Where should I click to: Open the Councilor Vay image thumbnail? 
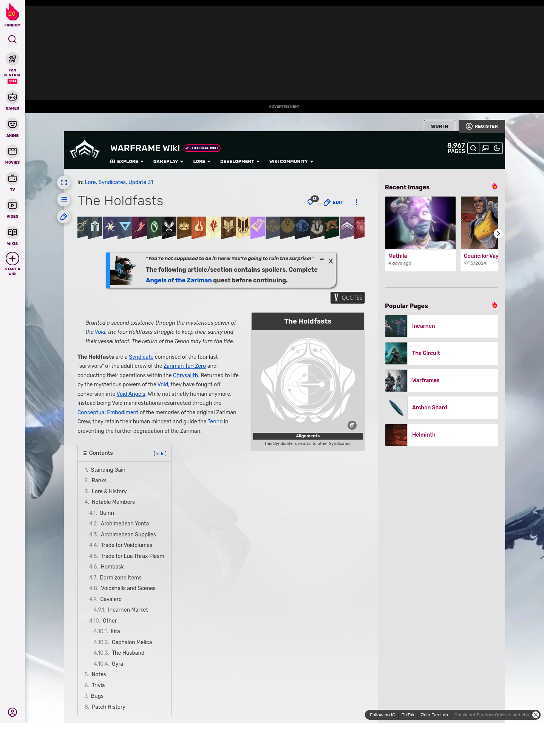[x=479, y=223]
